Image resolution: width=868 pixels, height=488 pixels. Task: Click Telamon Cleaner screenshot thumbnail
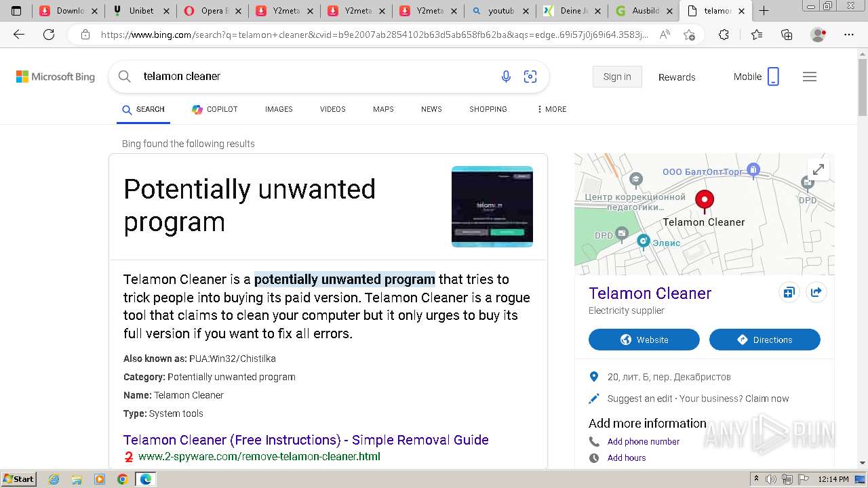click(492, 207)
